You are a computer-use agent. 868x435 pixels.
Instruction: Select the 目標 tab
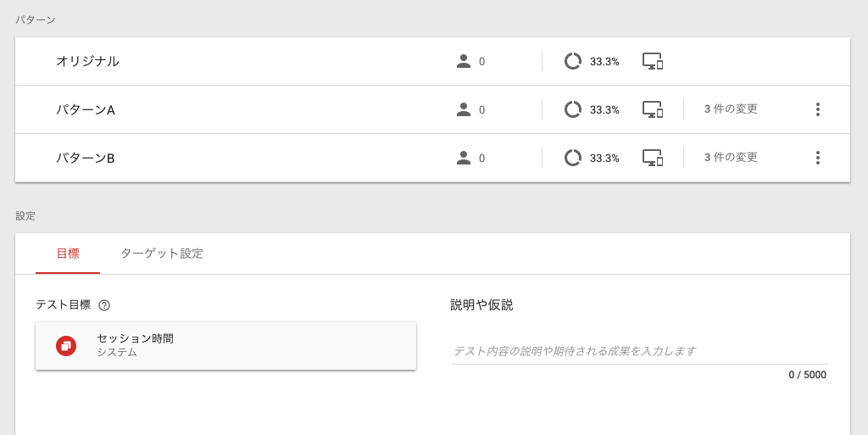tap(68, 254)
